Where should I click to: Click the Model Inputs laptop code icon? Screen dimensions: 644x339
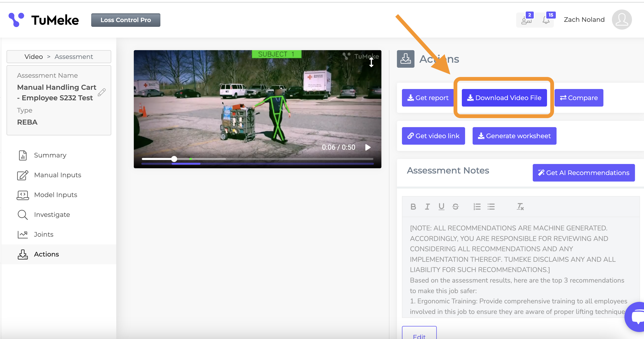tap(23, 195)
